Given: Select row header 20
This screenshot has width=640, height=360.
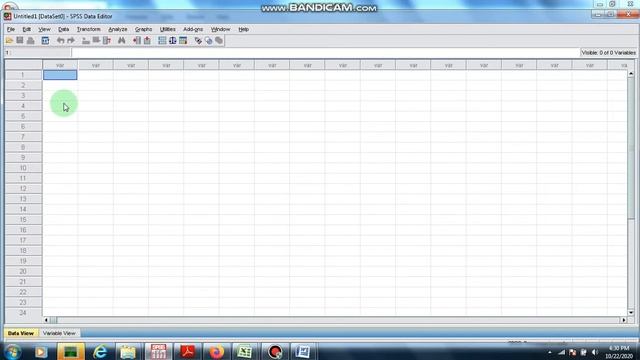Looking at the screenshot, I should pyautogui.click(x=23, y=271).
